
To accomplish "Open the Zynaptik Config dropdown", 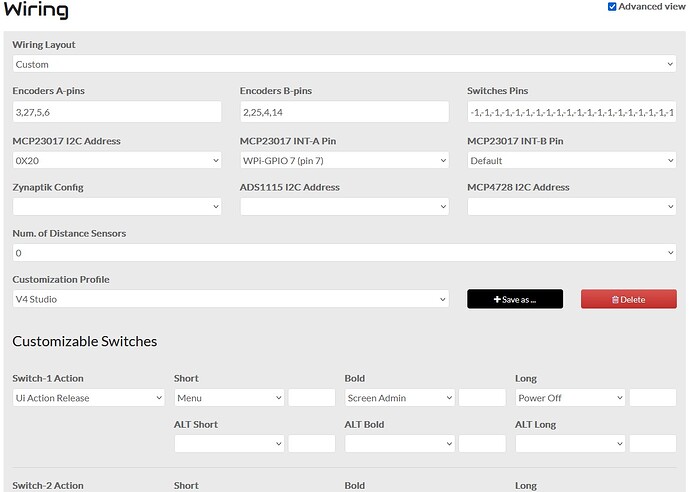I will pyautogui.click(x=117, y=206).
